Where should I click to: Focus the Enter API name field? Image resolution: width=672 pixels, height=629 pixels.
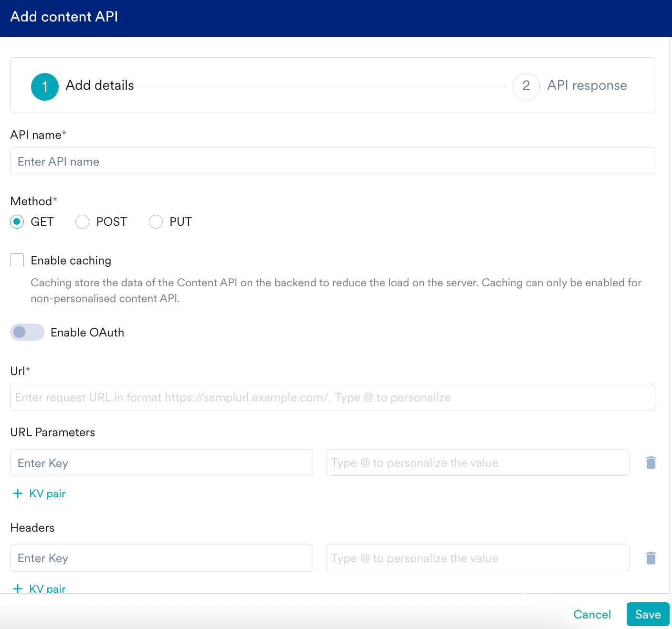click(x=333, y=161)
